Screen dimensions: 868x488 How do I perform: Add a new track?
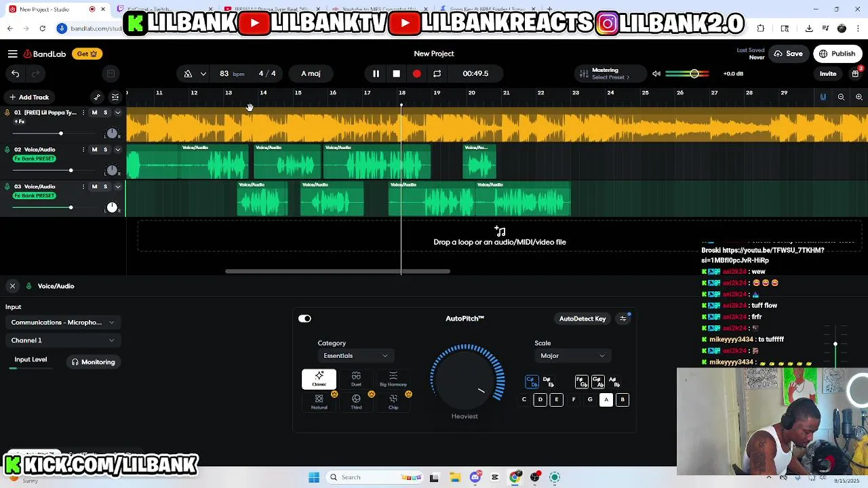pyautogui.click(x=28, y=97)
